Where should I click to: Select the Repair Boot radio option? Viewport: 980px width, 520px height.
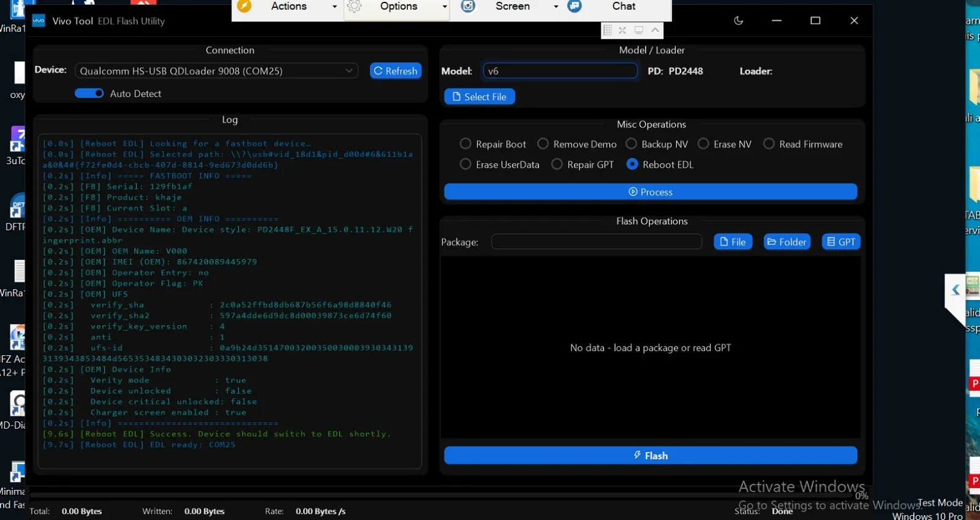(466, 144)
